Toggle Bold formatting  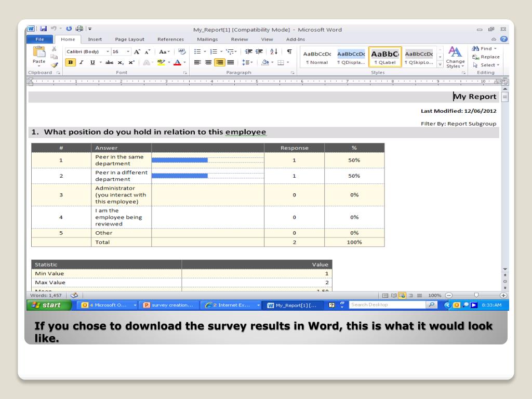pos(70,62)
